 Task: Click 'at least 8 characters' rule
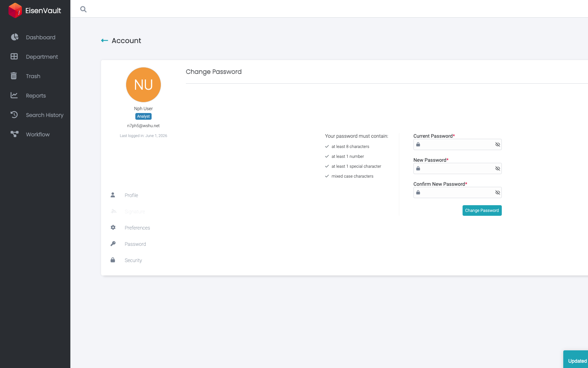350,147
